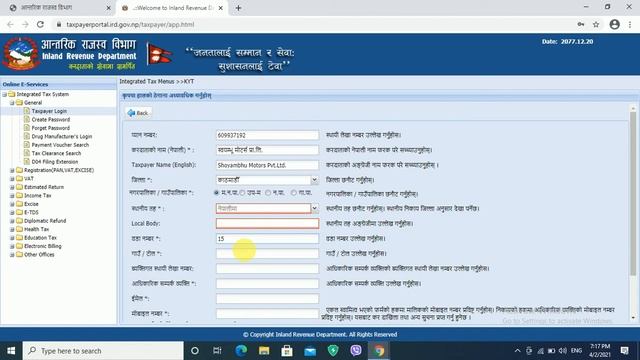Click the browser address bar URL
Image resolution: width=640 pixels, height=360 pixels.
(130, 24)
